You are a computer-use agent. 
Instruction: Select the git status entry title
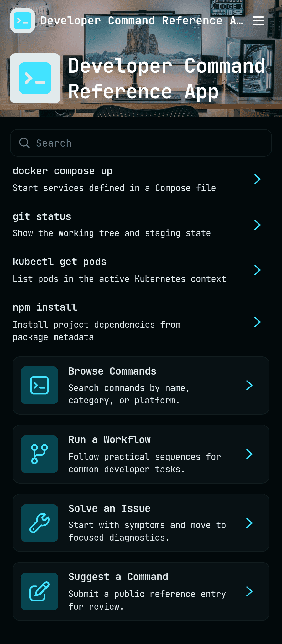pos(42,216)
